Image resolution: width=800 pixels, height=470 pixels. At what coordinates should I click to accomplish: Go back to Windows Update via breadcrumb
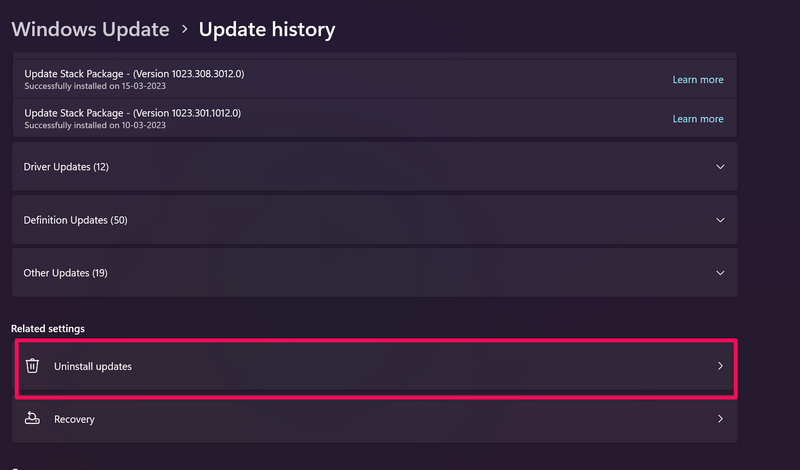click(90, 29)
